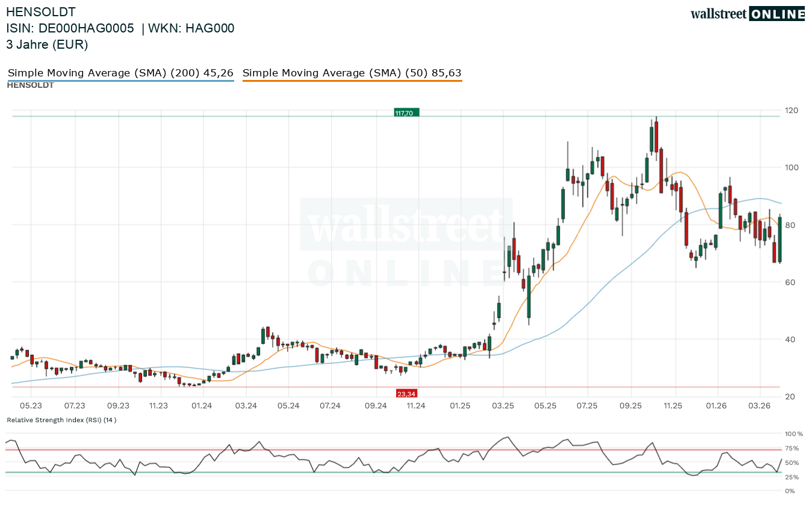Click the HENSOLDT chart title
The image size is (812, 507).
(x=41, y=11)
